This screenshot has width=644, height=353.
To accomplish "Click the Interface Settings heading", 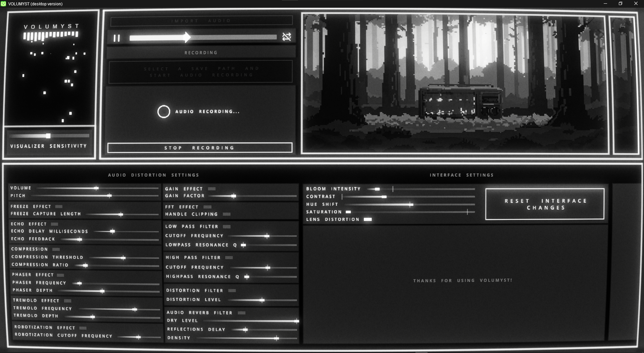I will pos(461,175).
